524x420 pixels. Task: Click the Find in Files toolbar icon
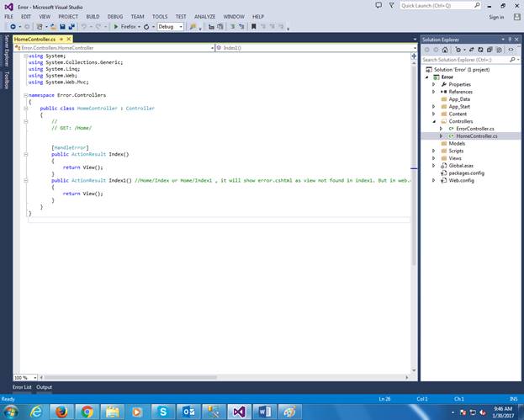click(193, 26)
